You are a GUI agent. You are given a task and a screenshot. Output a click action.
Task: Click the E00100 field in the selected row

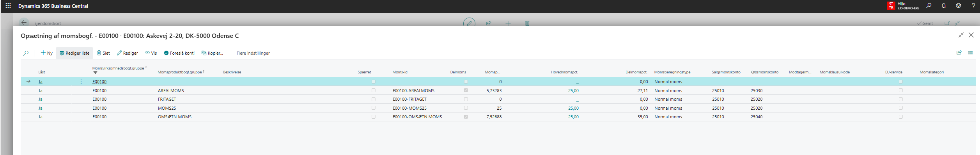99,82
